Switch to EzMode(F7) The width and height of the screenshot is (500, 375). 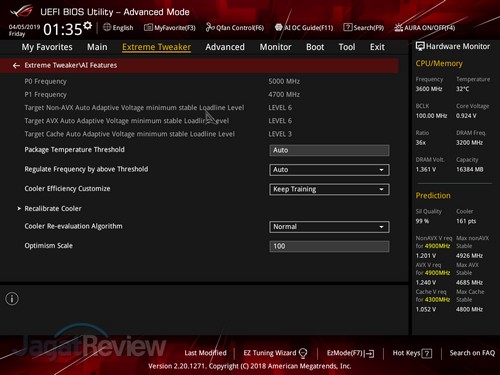pyautogui.click(x=350, y=353)
